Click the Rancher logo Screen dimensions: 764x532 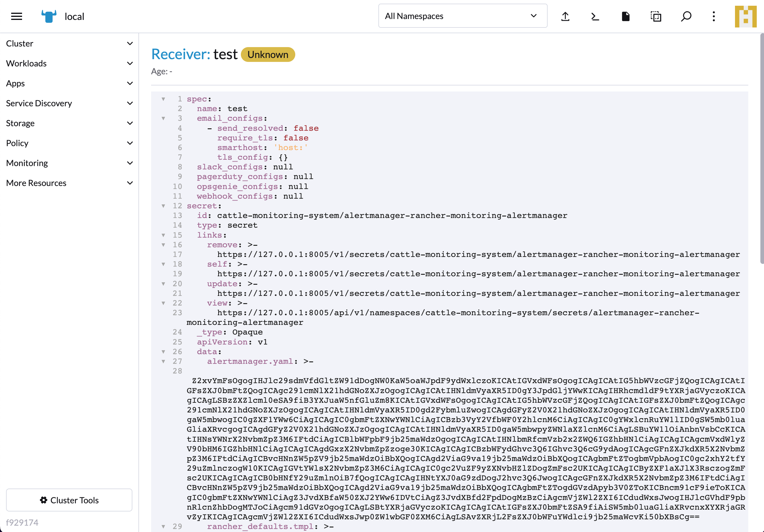click(x=48, y=16)
